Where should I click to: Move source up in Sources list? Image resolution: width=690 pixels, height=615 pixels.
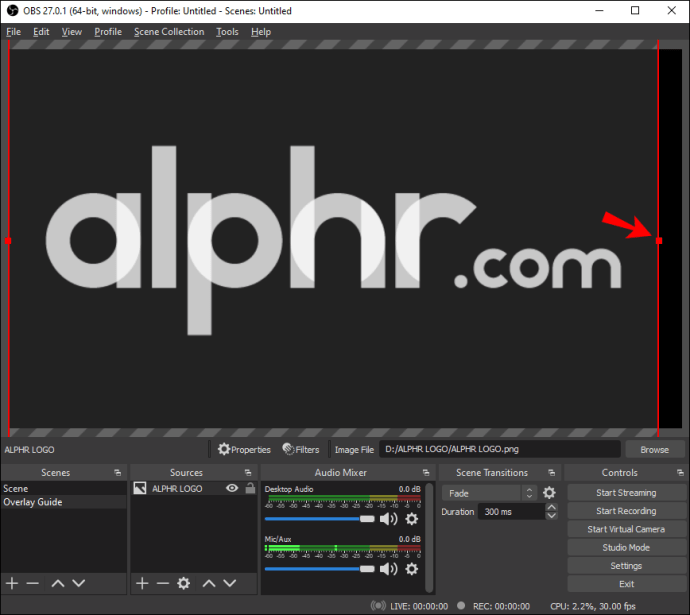209,583
